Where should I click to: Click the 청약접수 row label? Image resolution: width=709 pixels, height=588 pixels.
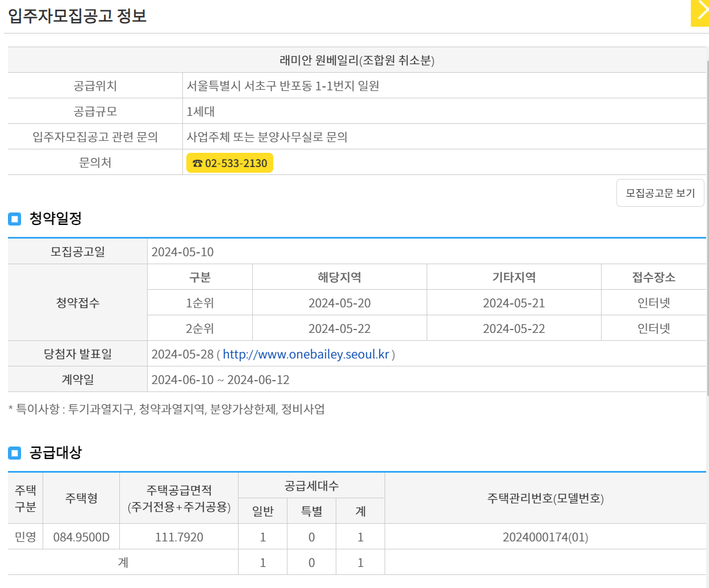point(78,303)
